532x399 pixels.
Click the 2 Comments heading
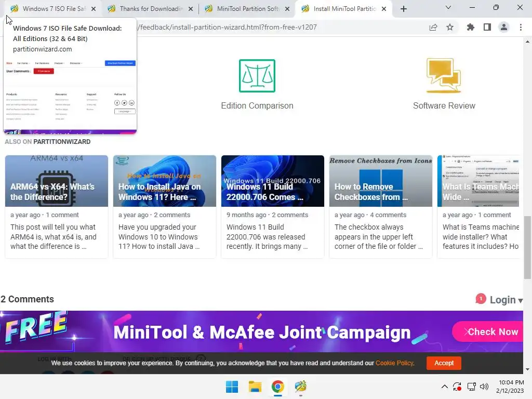click(x=27, y=299)
